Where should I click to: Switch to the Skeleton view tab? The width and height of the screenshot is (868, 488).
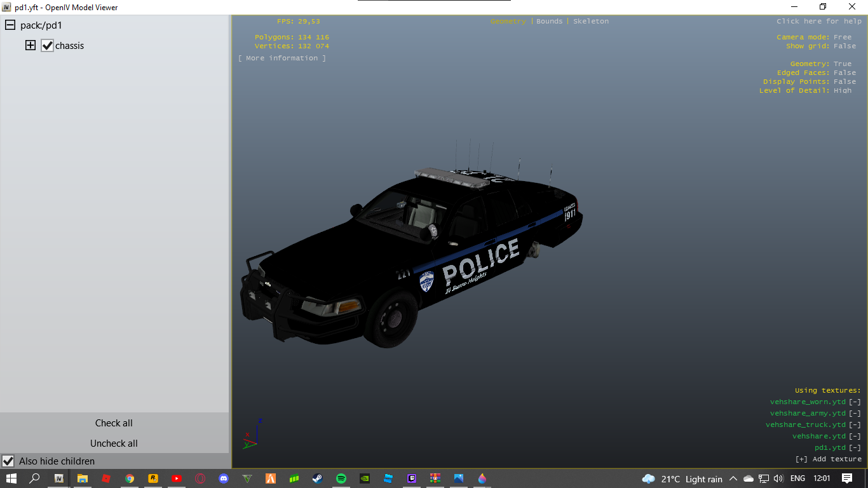coord(590,21)
